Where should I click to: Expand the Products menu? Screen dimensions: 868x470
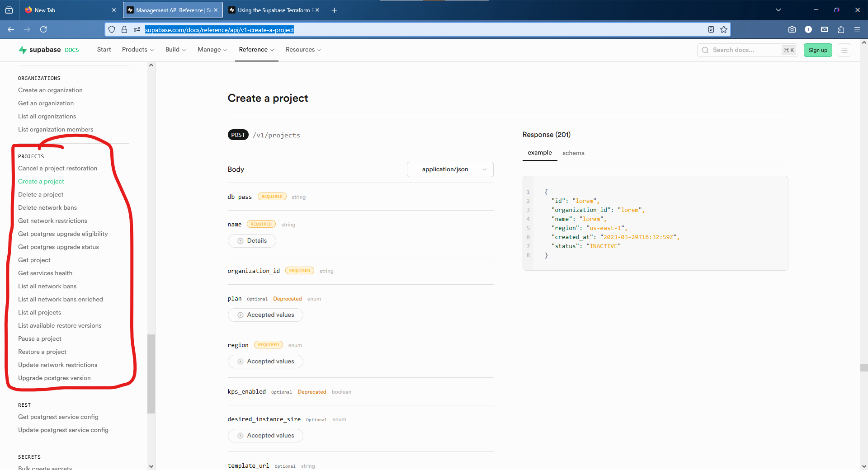coord(138,50)
